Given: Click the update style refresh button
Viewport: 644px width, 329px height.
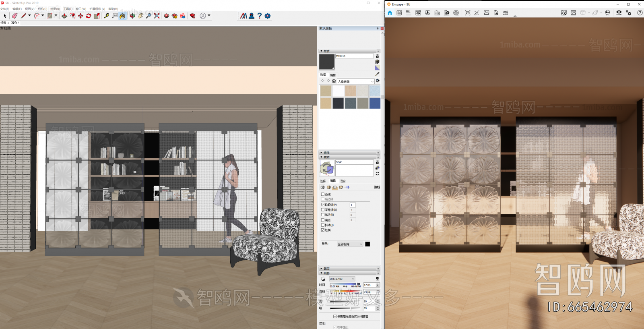Looking at the screenshot, I should pos(377,174).
